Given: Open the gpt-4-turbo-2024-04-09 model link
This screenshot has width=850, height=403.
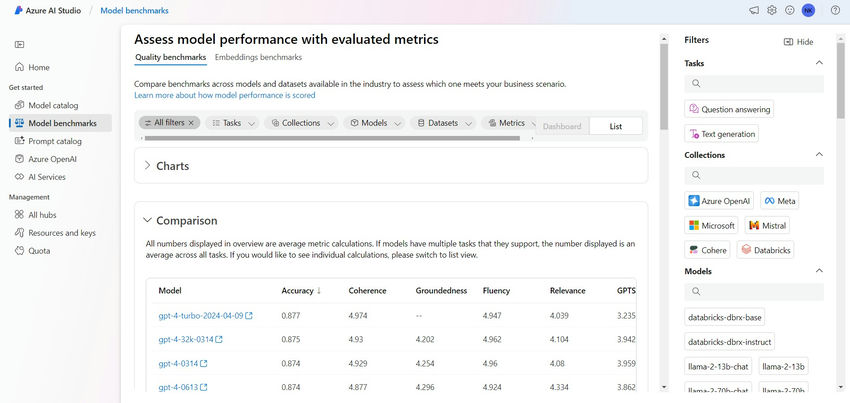Looking at the screenshot, I should (x=205, y=316).
